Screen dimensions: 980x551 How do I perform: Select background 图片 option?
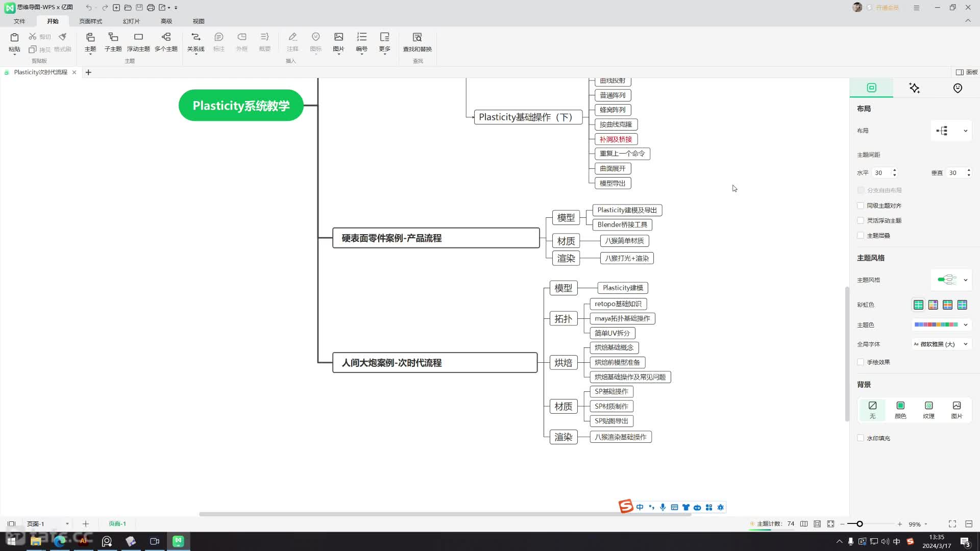point(957,410)
